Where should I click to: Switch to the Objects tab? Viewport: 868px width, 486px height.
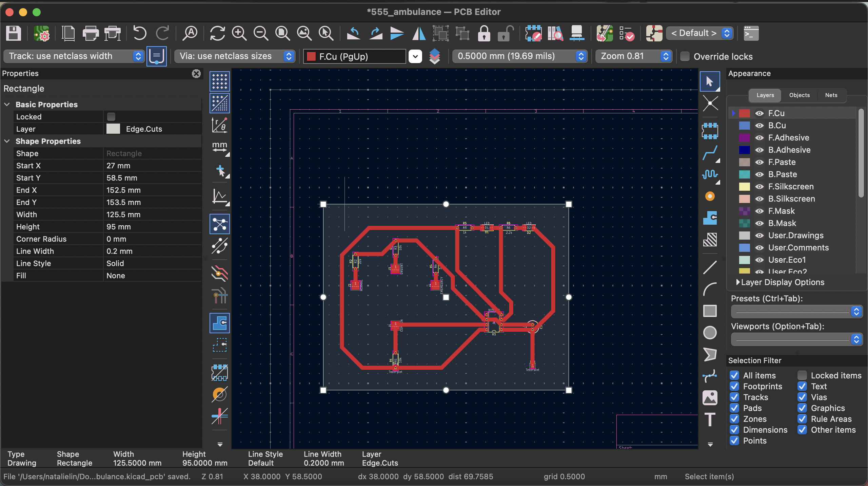tap(799, 95)
